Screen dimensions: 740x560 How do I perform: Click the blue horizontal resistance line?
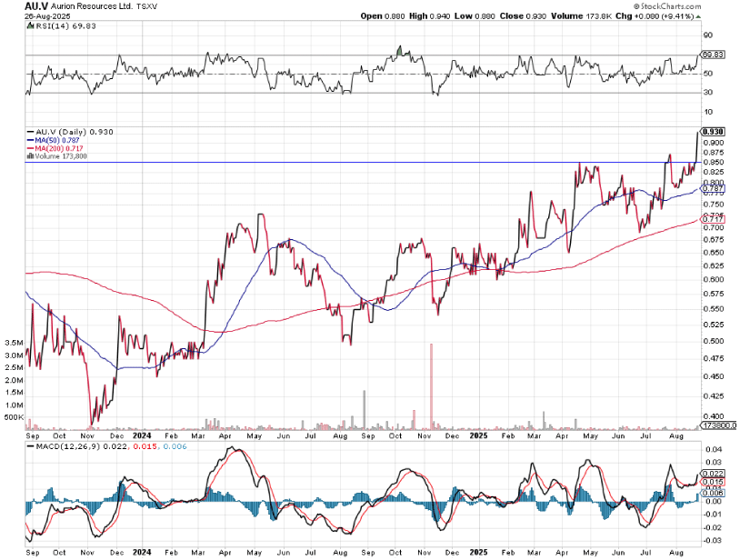364,163
